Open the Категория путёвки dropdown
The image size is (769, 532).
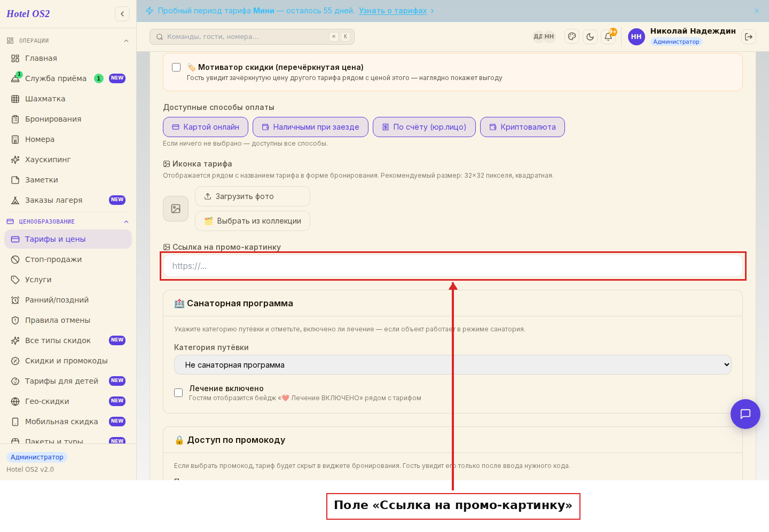(453, 365)
